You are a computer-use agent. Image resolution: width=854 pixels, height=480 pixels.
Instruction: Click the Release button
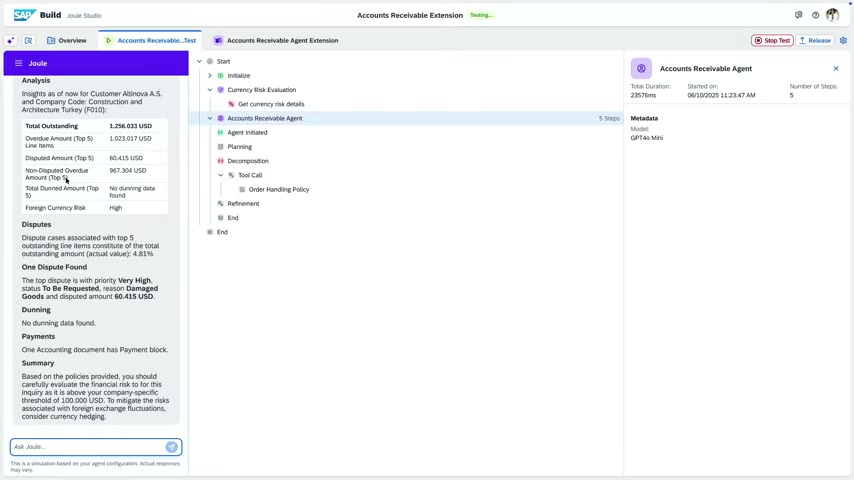815,40
